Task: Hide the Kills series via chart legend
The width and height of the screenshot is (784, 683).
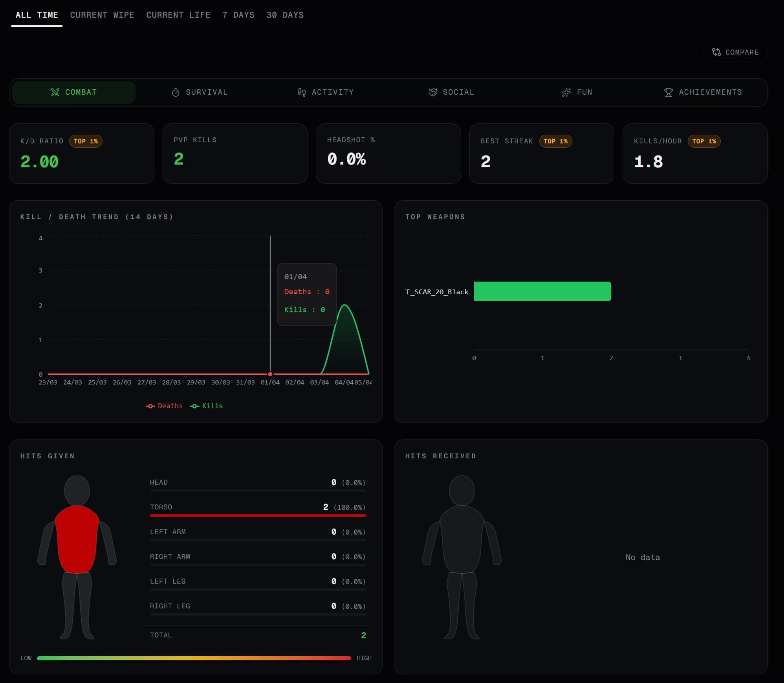Action: pyautogui.click(x=206, y=406)
